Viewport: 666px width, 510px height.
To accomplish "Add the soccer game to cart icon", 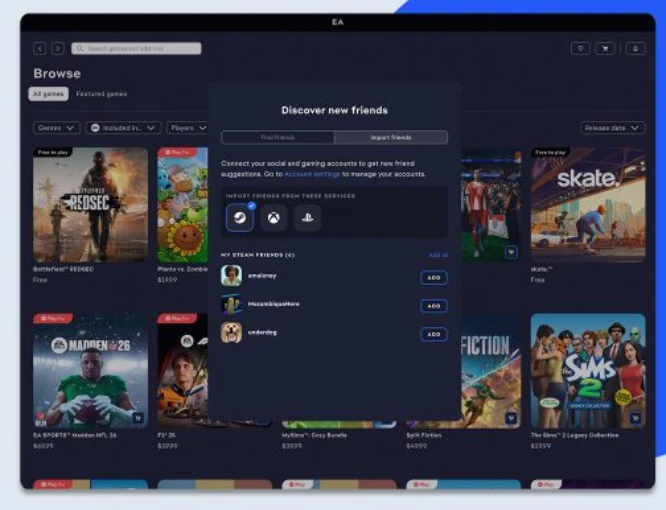I will [x=511, y=252].
